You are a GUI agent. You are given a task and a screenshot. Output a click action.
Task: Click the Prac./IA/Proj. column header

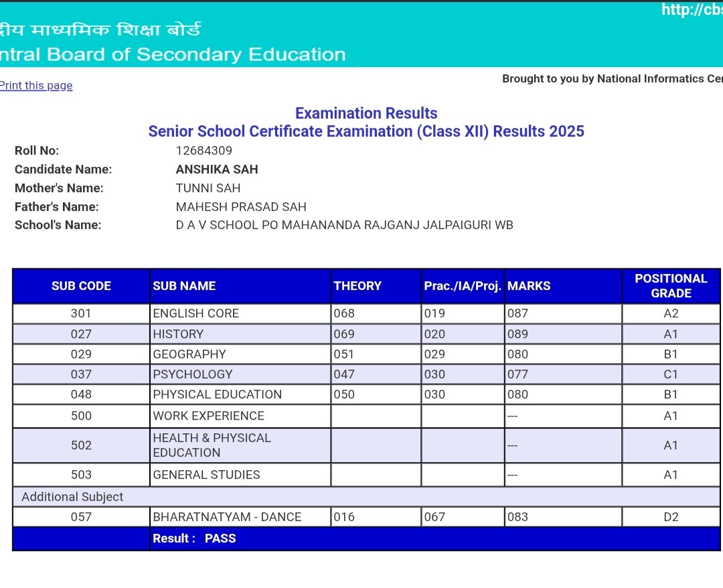coord(463,286)
